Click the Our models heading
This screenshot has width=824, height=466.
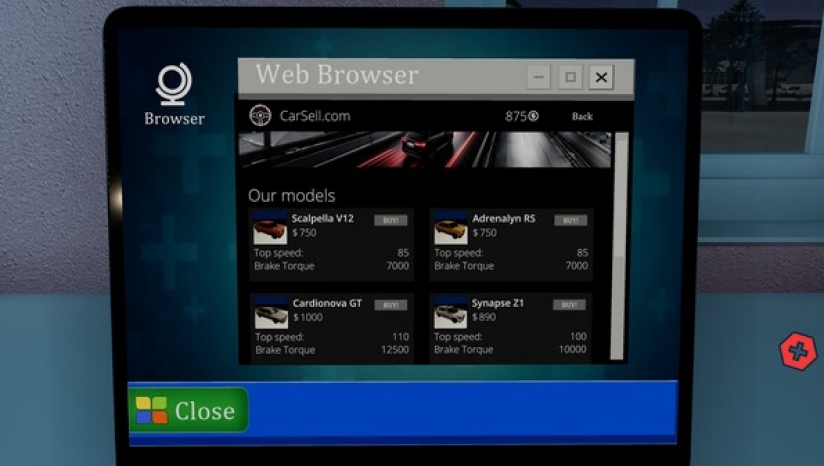[x=292, y=195]
